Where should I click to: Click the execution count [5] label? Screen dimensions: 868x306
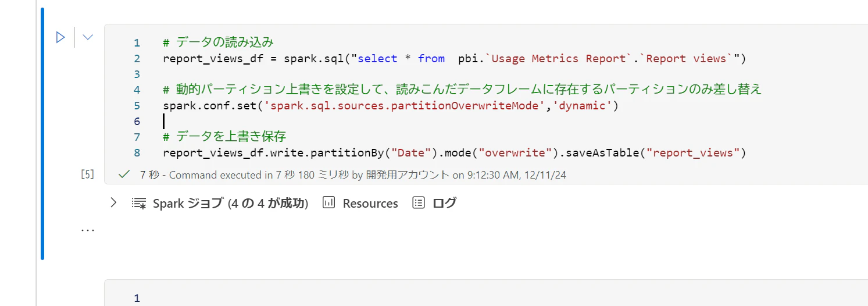coord(87,175)
